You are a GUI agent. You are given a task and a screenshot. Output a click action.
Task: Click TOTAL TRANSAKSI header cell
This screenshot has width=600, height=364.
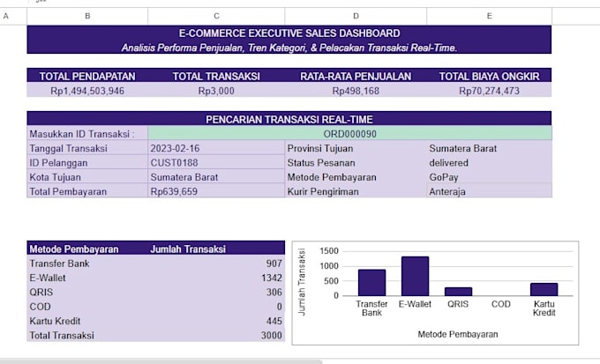(x=216, y=76)
